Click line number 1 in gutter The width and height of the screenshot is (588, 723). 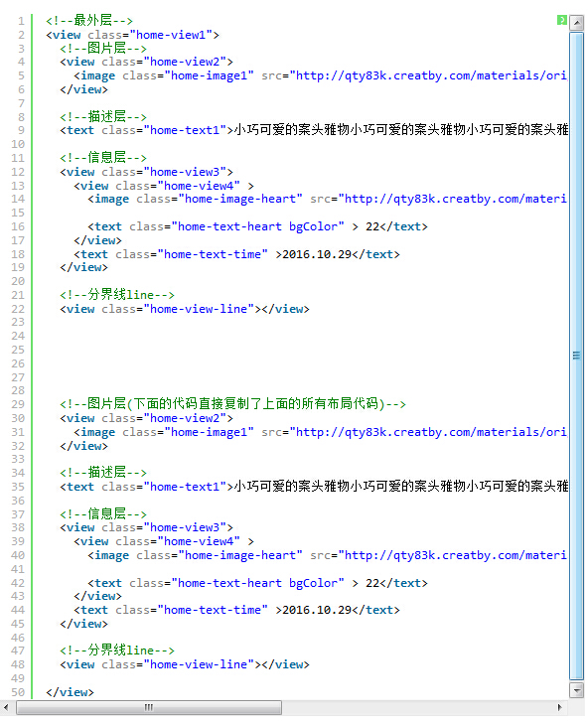(x=21, y=21)
